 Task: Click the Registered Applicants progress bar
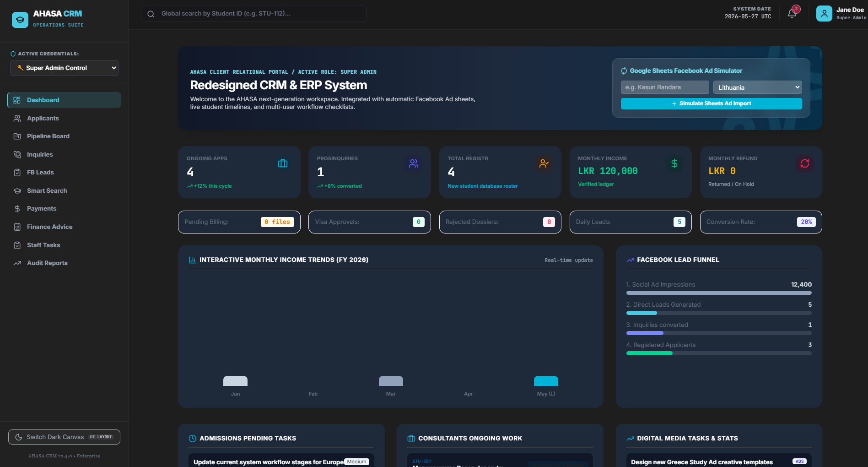pyautogui.click(x=719, y=353)
